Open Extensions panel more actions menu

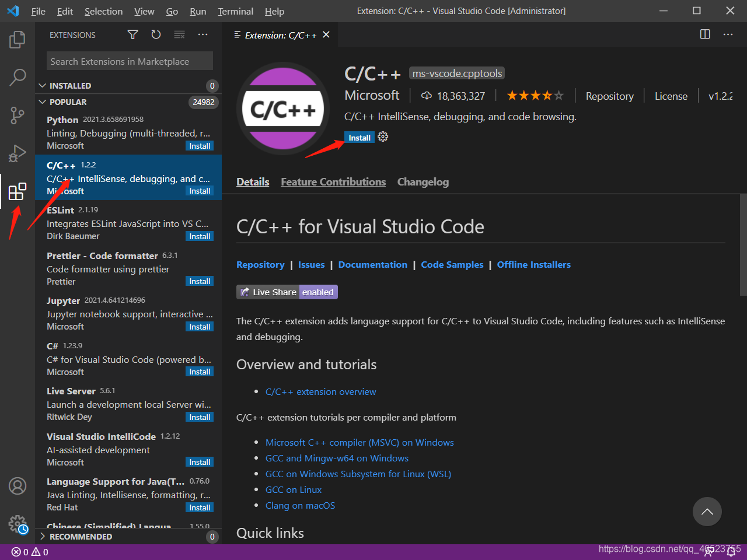tap(203, 35)
